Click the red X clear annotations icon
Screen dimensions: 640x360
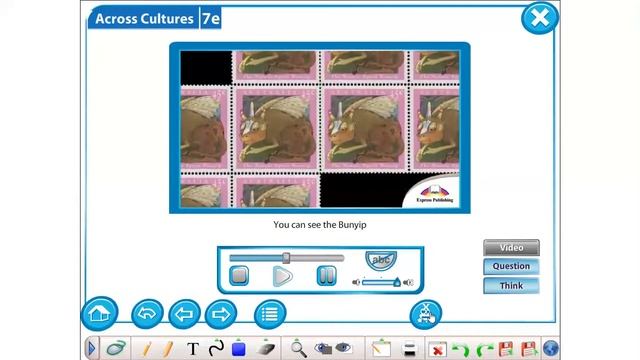[438, 349]
